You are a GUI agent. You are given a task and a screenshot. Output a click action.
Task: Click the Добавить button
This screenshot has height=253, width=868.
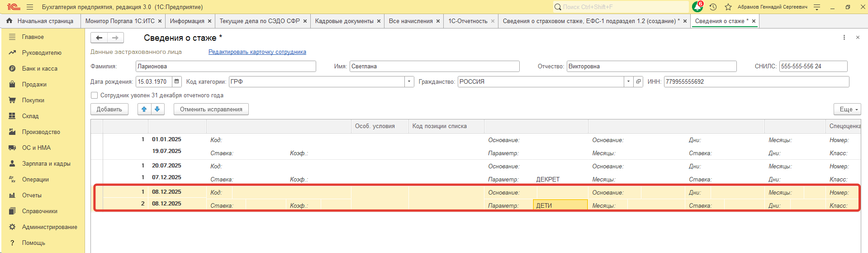(109, 109)
